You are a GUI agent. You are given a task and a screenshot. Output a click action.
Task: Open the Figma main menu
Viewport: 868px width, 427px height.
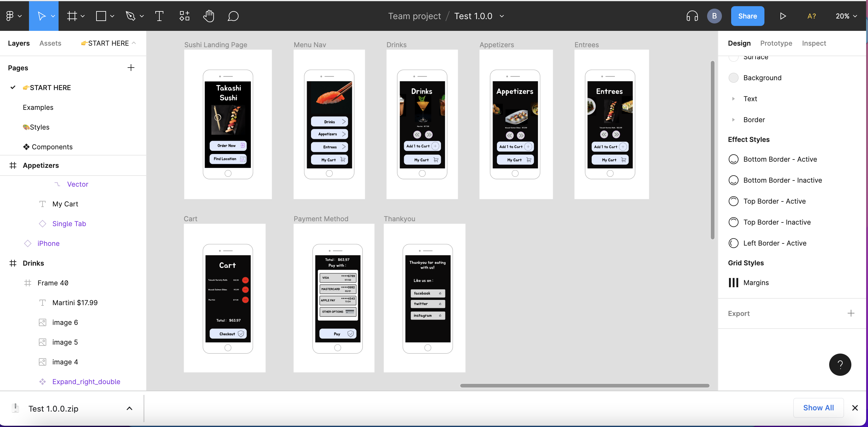click(10, 16)
